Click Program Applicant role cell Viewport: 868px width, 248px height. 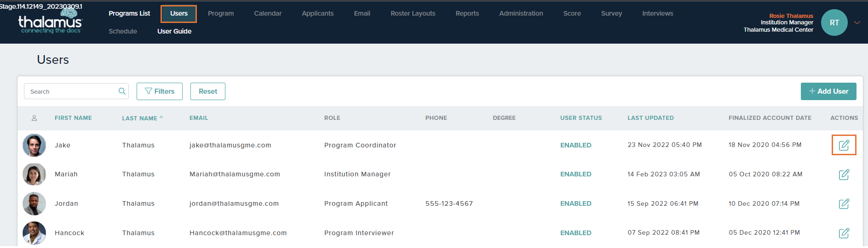coord(356,203)
